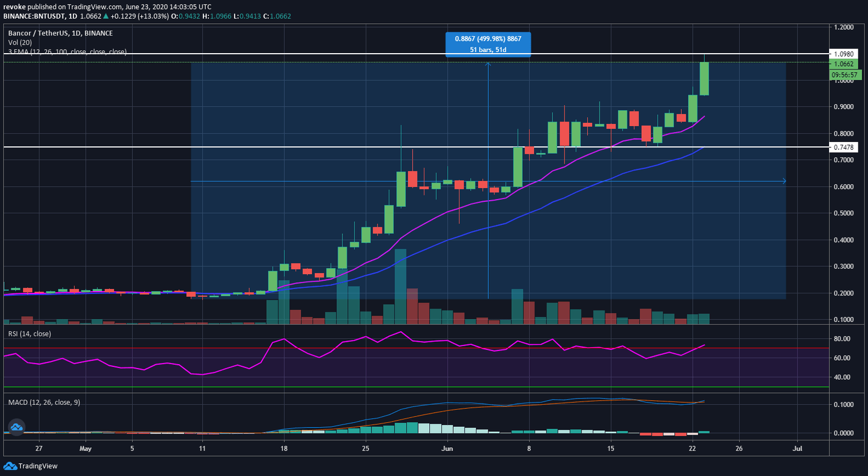The image size is (868, 476).
Task: Click the 09:56:57 countdown label
Action: click(845, 75)
